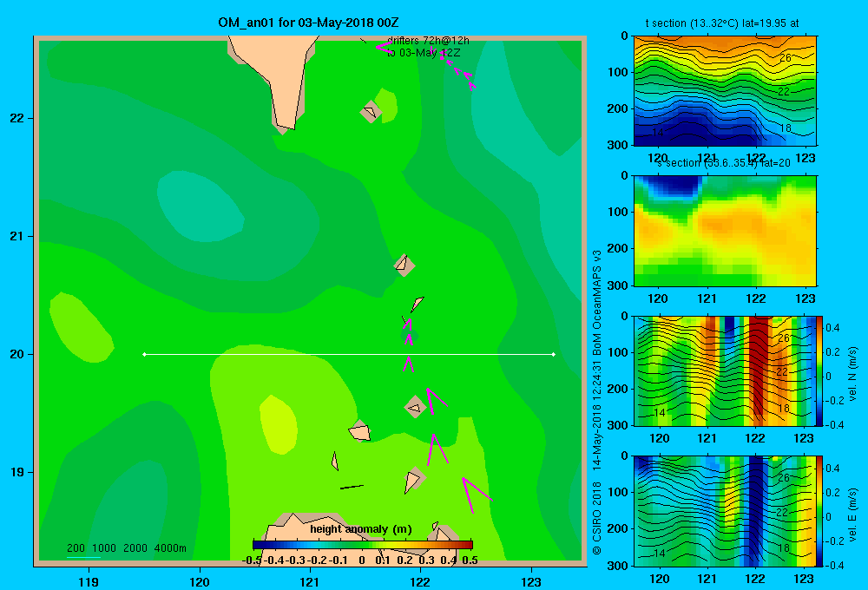Click longitude label 123 under main map
Screen dimensions: 868x590
coord(531,581)
